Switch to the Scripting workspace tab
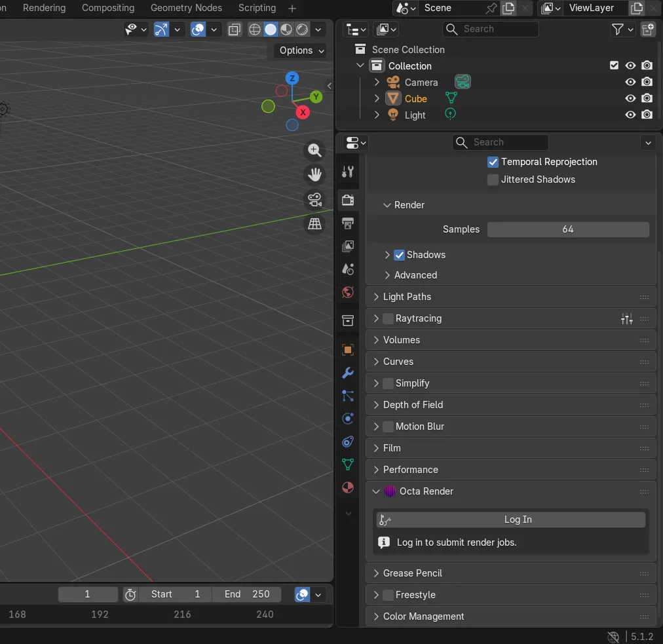 point(257,8)
